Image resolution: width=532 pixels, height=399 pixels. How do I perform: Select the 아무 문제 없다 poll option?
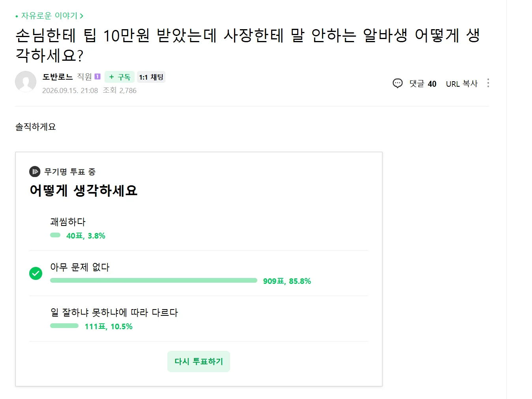[199, 273]
